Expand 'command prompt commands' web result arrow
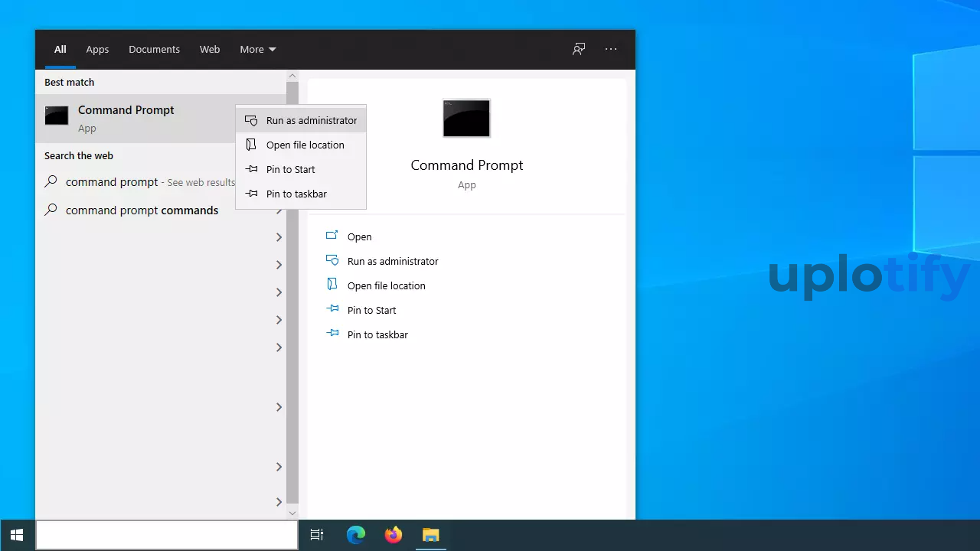This screenshot has width=980, height=551. coord(279,210)
